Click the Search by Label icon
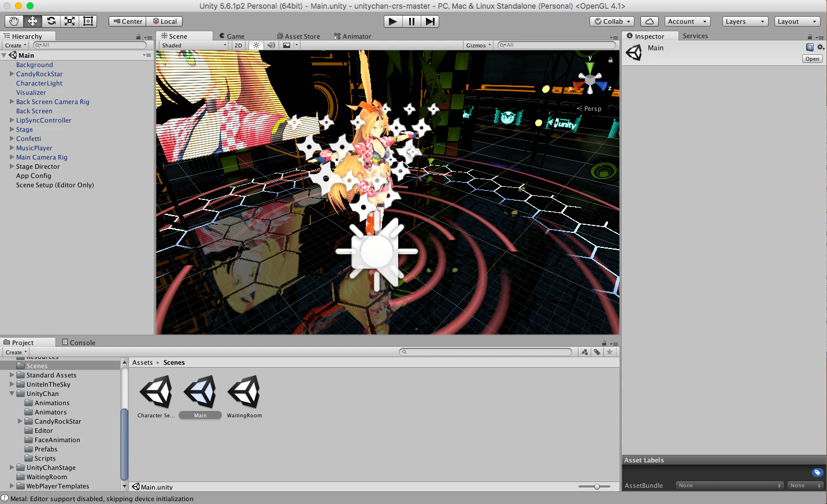827x504 pixels. point(597,352)
